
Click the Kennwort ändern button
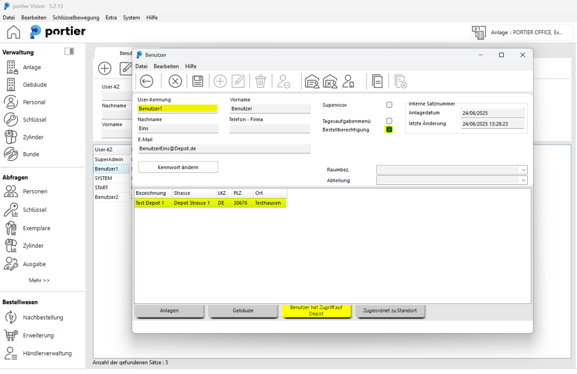coord(178,167)
